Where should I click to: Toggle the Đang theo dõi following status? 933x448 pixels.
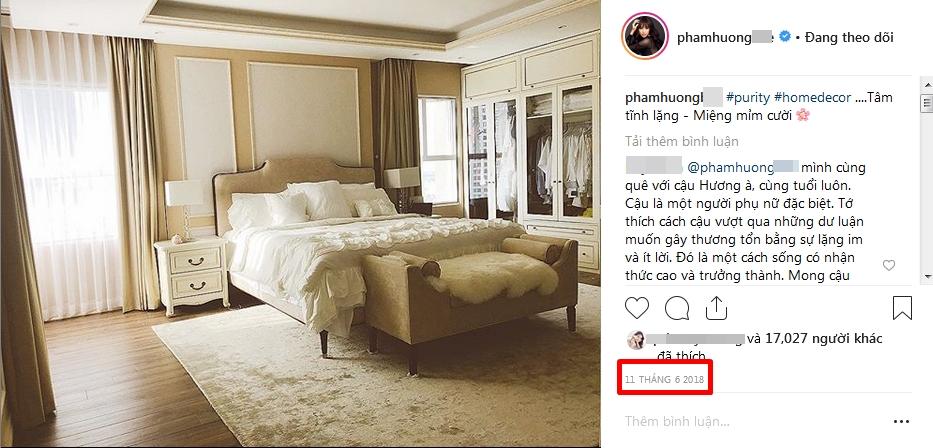click(849, 37)
